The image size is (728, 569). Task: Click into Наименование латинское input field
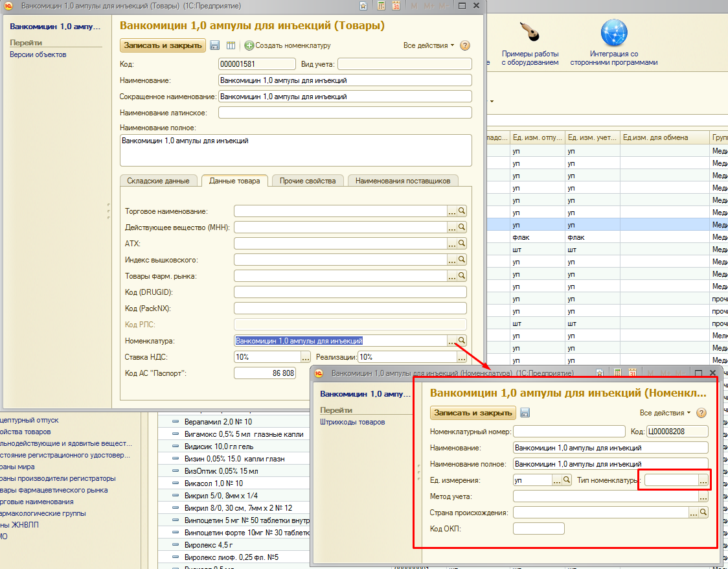click(x=345, y=113)
